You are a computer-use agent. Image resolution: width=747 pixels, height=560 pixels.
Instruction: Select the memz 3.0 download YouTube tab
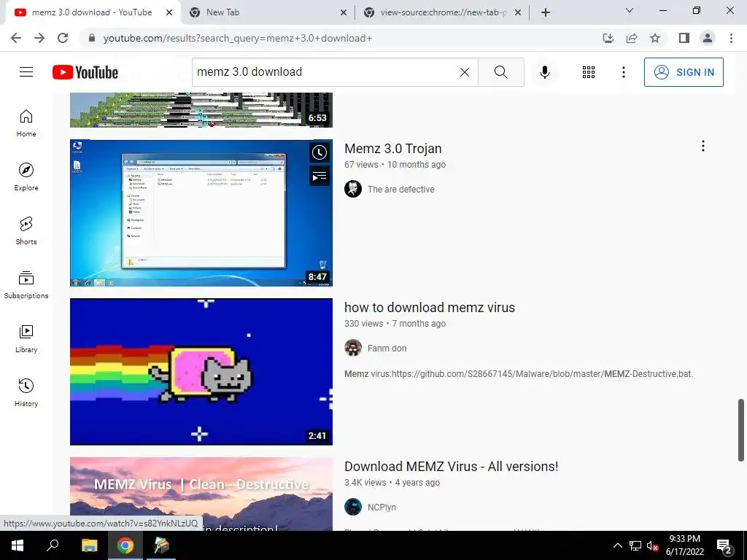(92, 12)
